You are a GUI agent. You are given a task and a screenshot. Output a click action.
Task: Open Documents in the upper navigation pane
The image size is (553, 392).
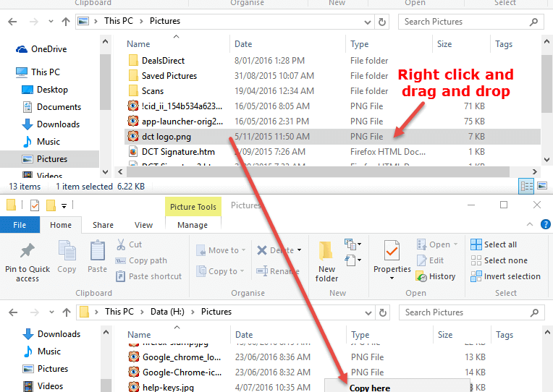[51, 107]
